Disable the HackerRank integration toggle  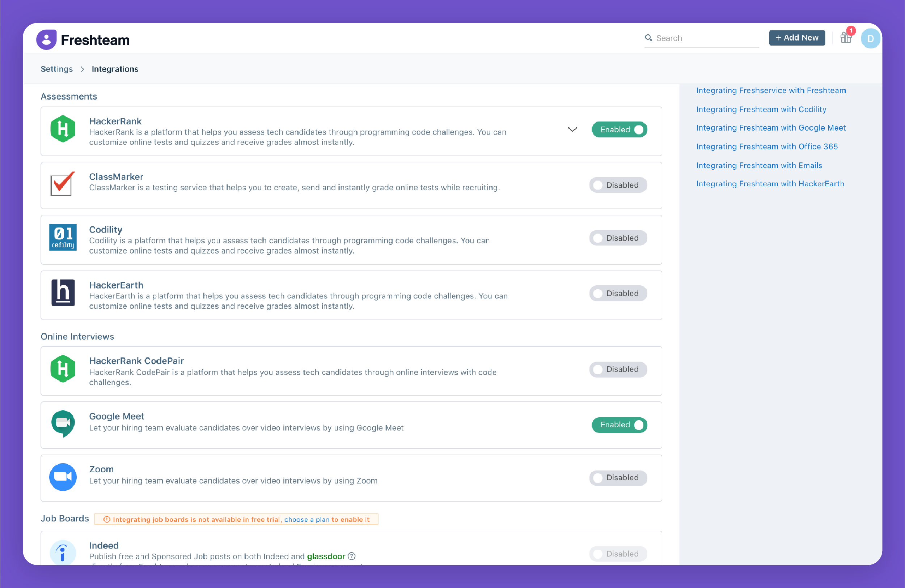(x=619, y=129)
